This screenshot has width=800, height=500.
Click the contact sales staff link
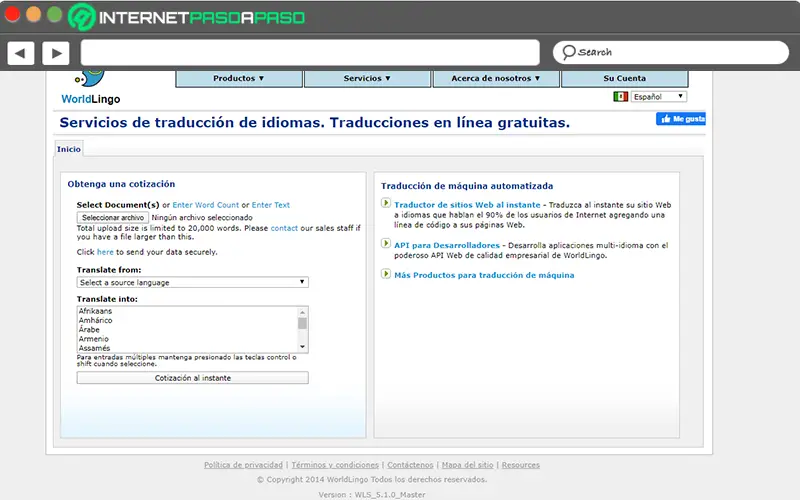(284, 228)
